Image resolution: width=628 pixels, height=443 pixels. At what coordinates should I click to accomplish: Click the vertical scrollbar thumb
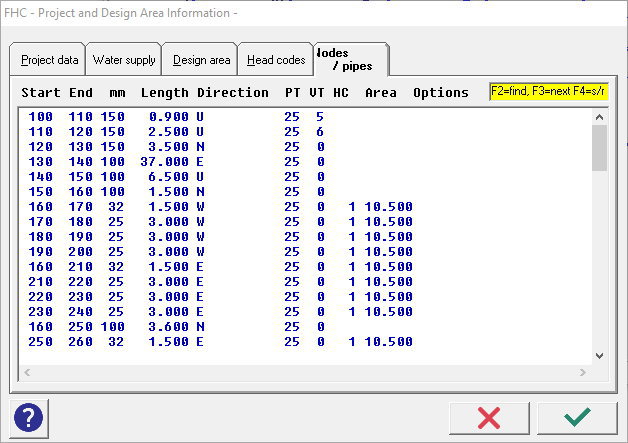coord(599,148)
